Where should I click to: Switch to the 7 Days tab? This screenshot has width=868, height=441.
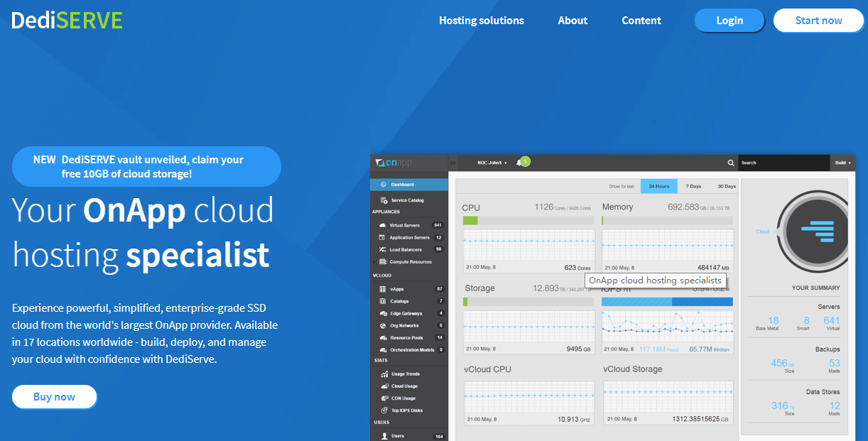(x=695, y=186)
